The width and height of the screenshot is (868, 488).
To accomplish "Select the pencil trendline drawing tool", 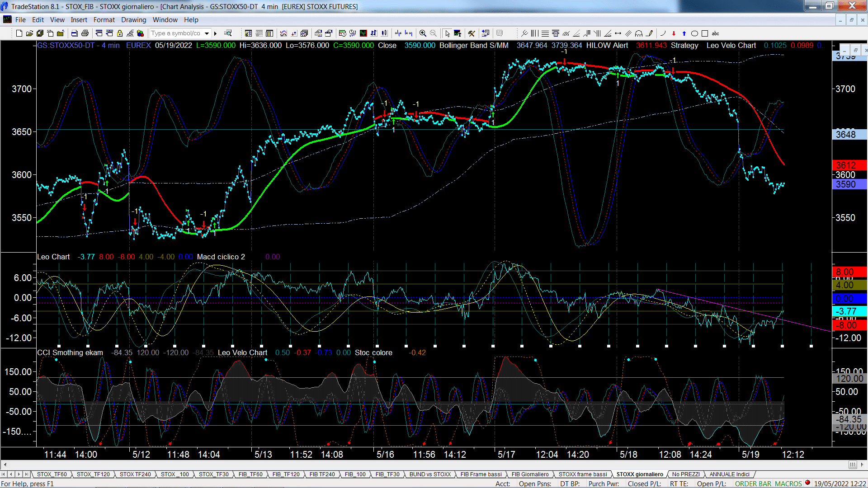I will pos(649,33).
